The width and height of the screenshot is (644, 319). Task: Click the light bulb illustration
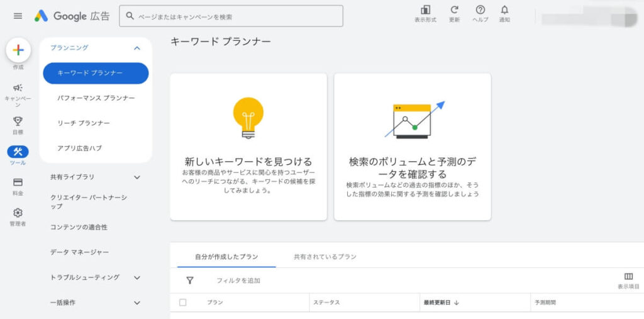point(248,118)
